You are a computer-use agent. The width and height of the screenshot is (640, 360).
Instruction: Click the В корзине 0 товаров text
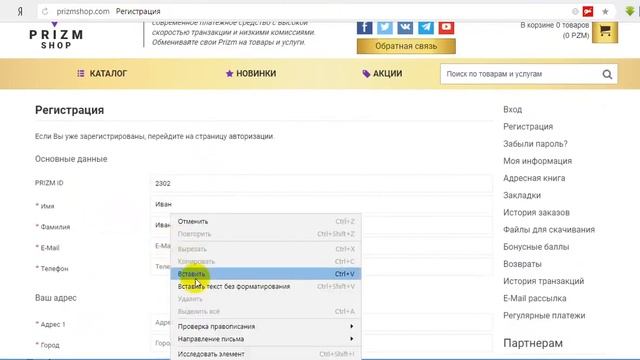[x=554, y=25]
